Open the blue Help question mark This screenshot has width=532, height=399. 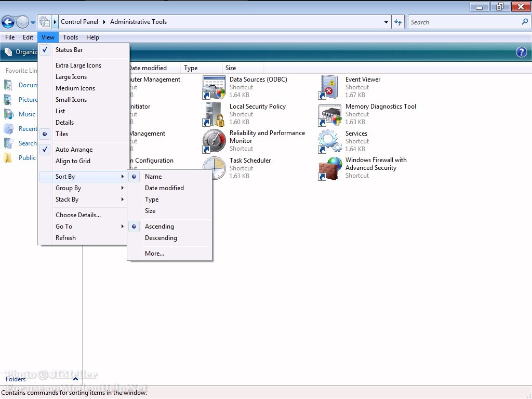521,52
